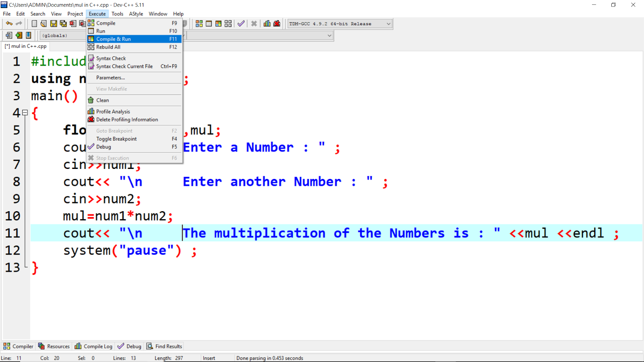The height and width of the screenshot is (362, 644).
Task: Select Parameters from the Execute menu
Action: click(109, 77)
